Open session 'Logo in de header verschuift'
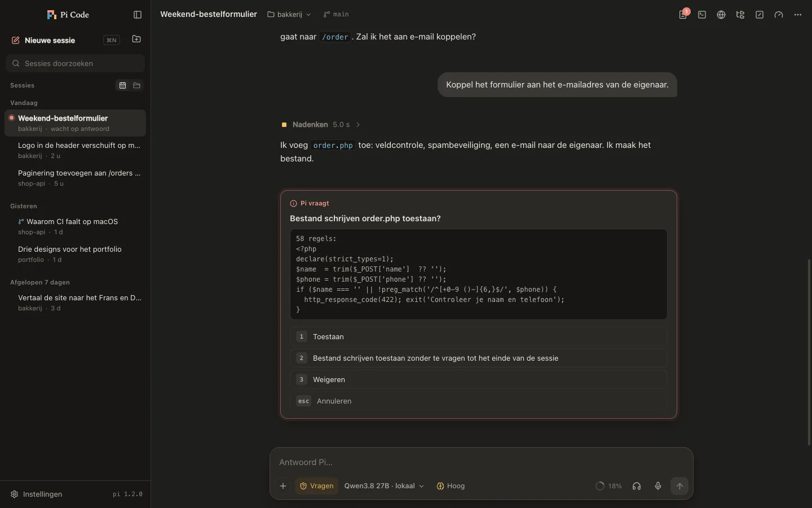The width and height of the screenshot is (812, 508). click(x=76, y=150)
